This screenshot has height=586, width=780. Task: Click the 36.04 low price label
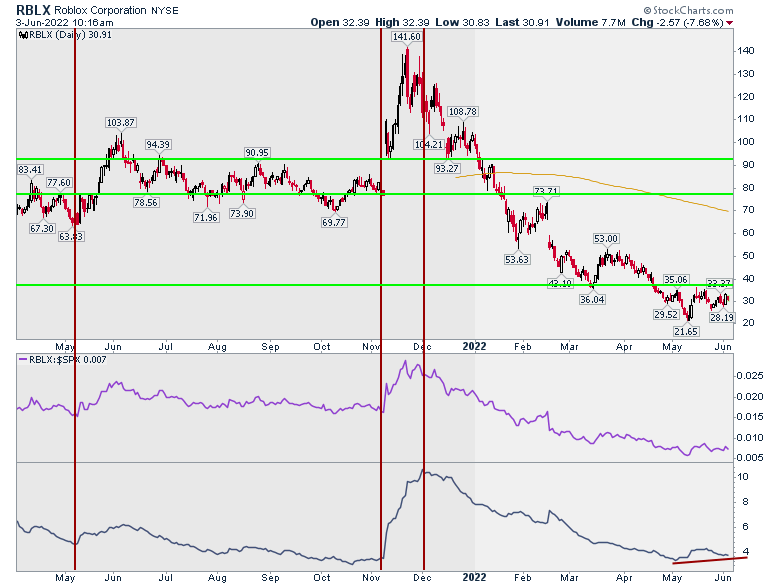(x=592, y=299)
